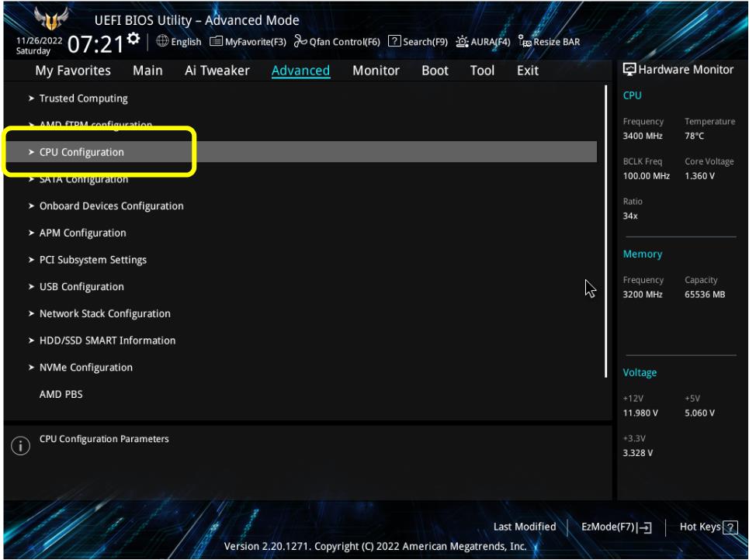Screen dimensions: 749x560
Task: Switch to the Main tab
Action: [147, 71]
